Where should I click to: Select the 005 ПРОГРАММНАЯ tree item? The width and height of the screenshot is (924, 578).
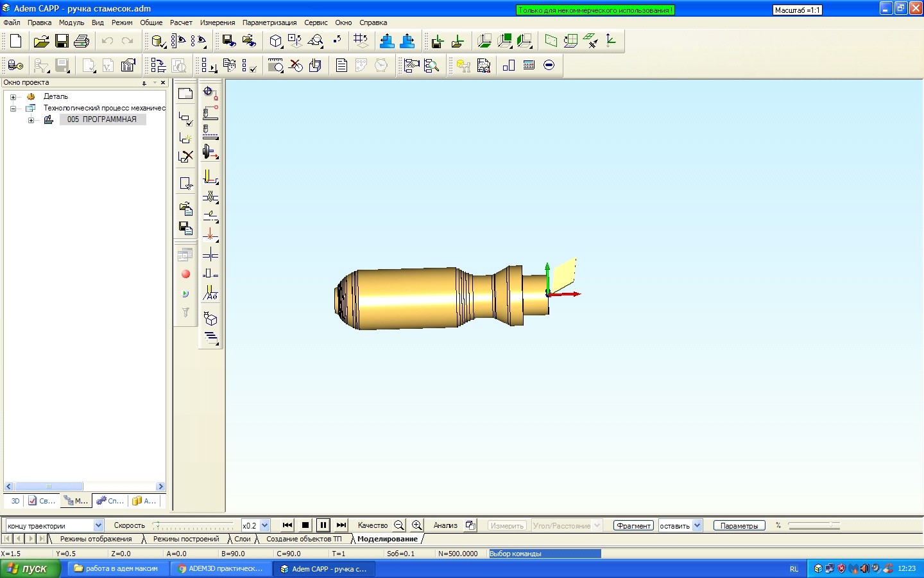102,119
